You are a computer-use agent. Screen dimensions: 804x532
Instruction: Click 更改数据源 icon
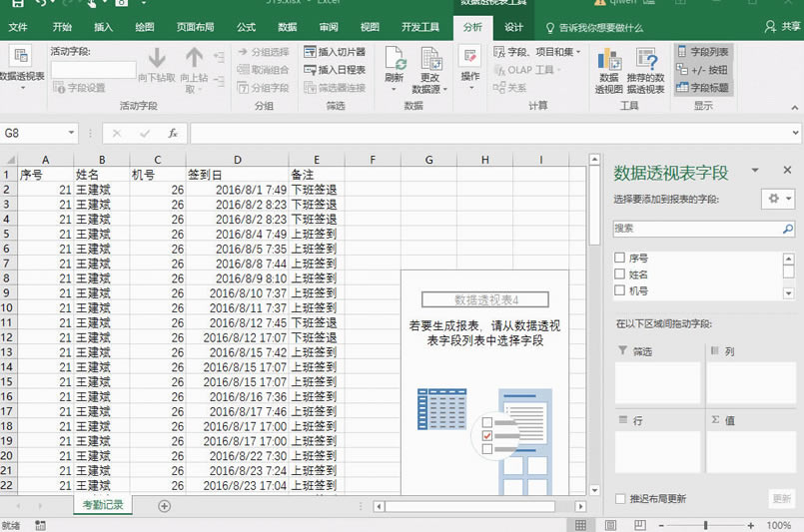pyautogui.click(x=430, y=58)
